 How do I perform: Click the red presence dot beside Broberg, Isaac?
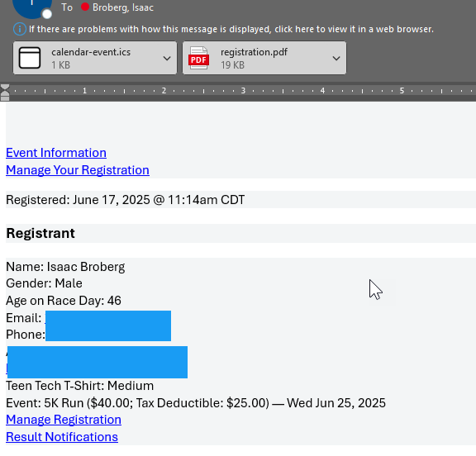click(x=85, y=7)
